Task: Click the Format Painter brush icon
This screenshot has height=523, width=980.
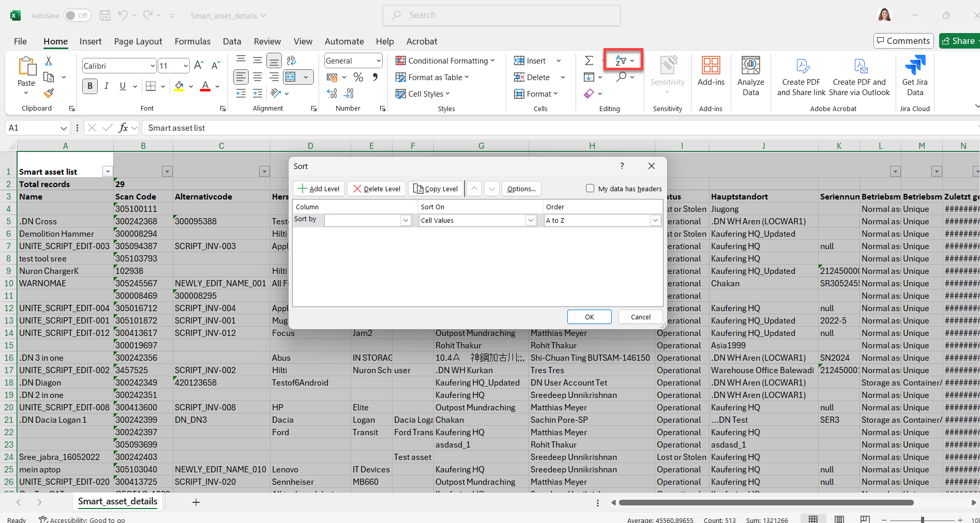Action: (x=49, y=94)
